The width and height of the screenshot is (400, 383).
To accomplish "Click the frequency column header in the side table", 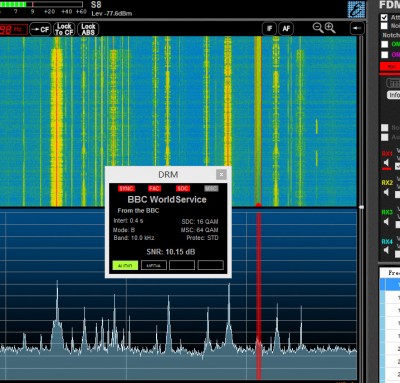I will (390, 273).
